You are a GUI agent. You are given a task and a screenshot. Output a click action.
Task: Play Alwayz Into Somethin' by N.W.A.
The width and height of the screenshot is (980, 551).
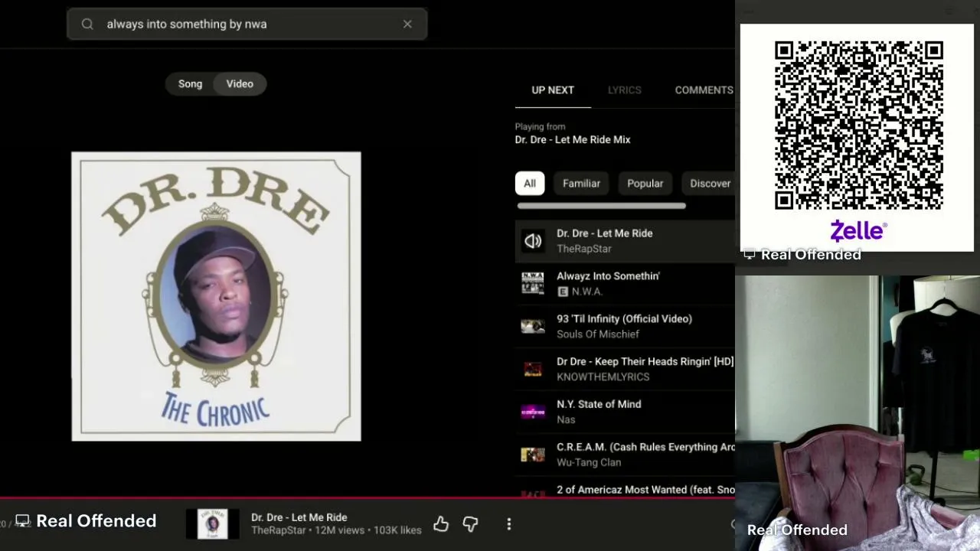(625, 284)
